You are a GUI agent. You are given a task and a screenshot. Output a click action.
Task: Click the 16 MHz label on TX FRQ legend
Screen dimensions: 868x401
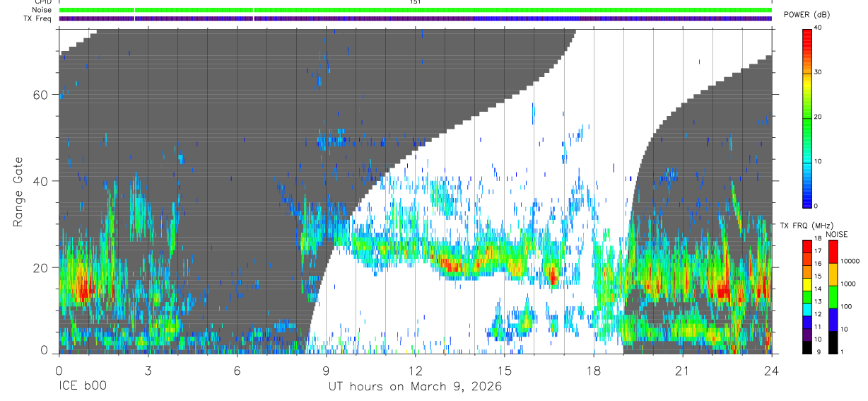(x=818, y=264)
